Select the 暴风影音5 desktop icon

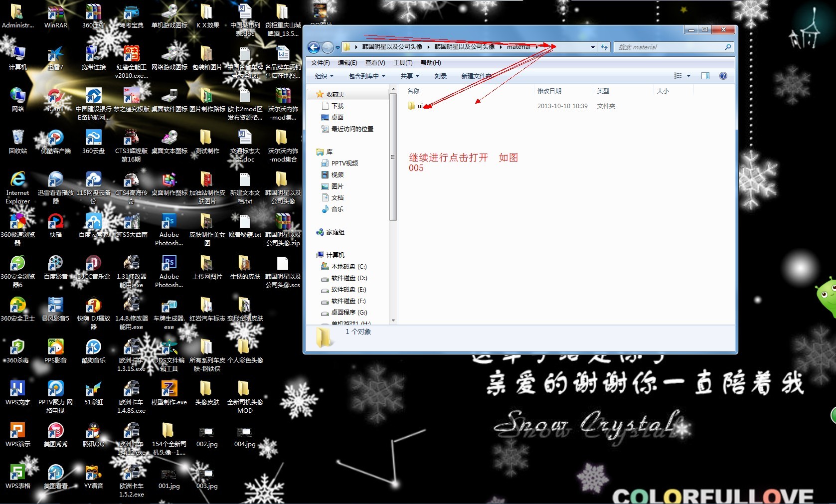coord(56,309)
